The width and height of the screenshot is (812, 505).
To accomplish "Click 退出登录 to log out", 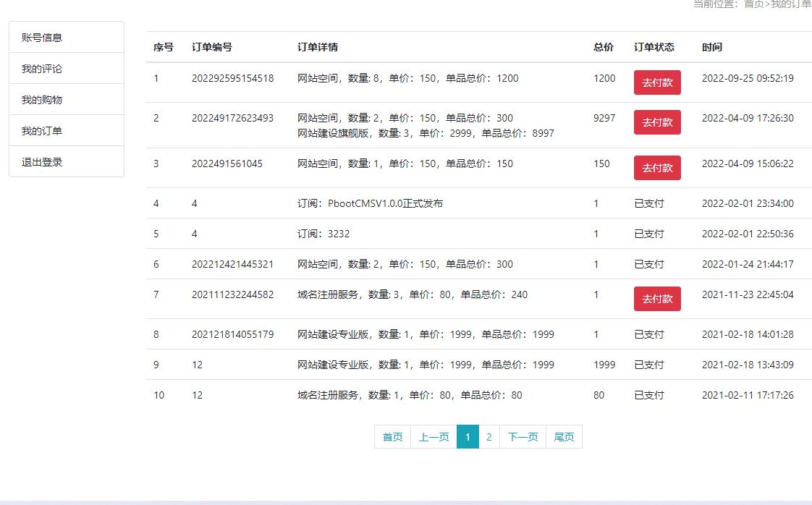I will pyautogui.click(x=42, y=162).
